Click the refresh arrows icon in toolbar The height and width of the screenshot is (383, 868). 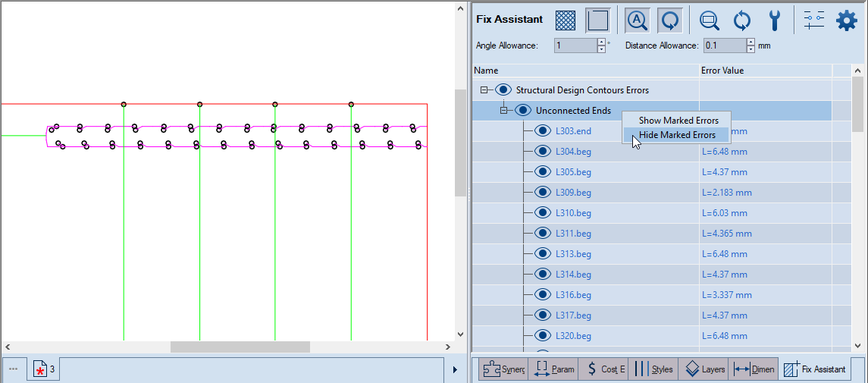(741, 20)
